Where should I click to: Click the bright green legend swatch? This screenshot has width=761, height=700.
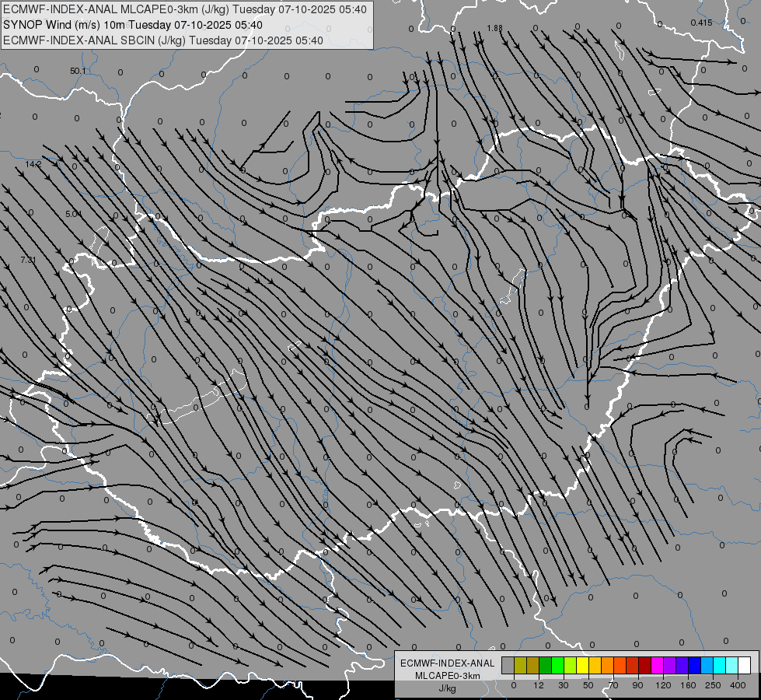point(557,665)
